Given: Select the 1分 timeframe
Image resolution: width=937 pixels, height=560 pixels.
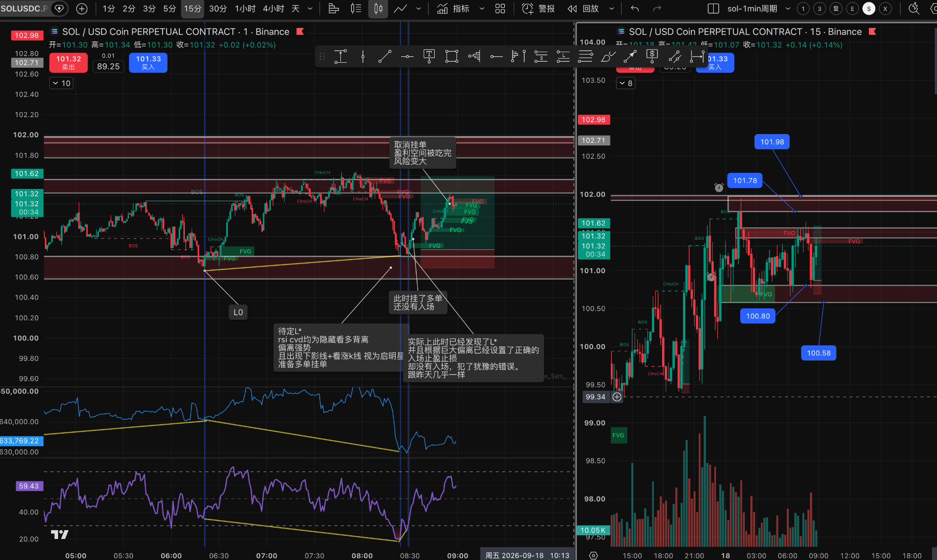Looking at the screenshot, I should pyautogui.click(x=108, y=9).
